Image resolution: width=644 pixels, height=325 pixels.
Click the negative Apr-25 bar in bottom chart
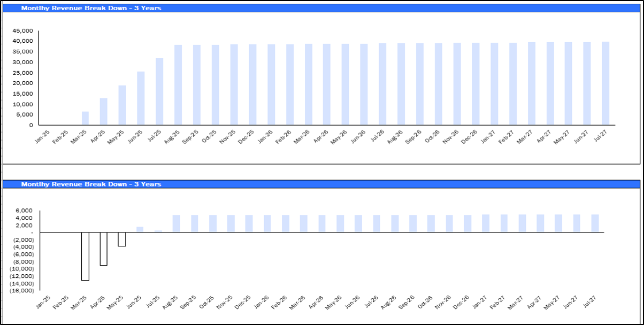pyautogui.click(x=104, y=249)
